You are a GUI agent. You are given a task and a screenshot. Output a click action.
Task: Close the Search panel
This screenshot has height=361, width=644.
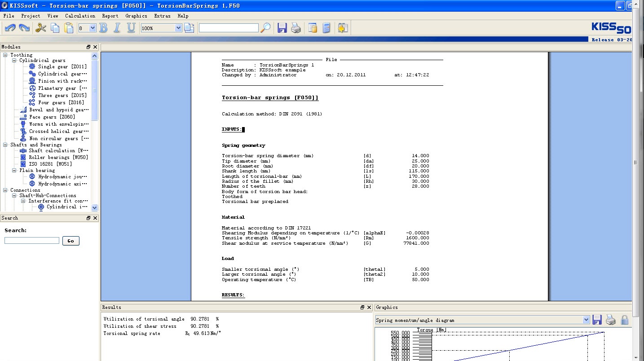pyautogui.click(x=95, y=218)
